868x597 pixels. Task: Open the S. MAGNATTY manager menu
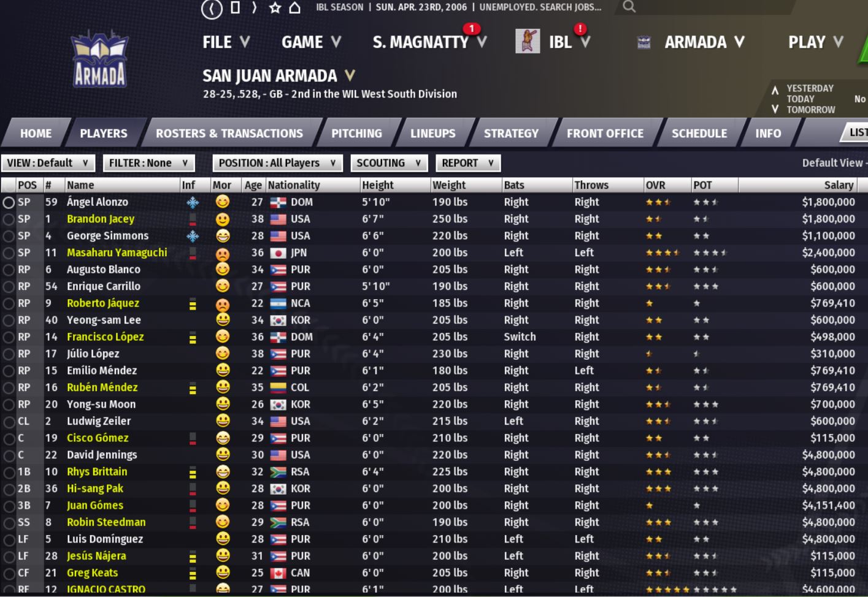[429, 42]
